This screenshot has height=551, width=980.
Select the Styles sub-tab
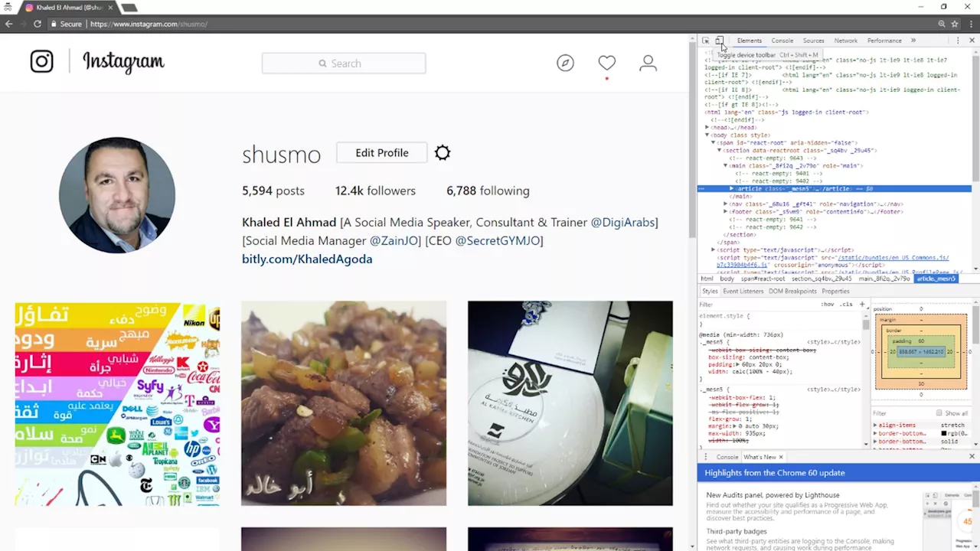[710, 292]
